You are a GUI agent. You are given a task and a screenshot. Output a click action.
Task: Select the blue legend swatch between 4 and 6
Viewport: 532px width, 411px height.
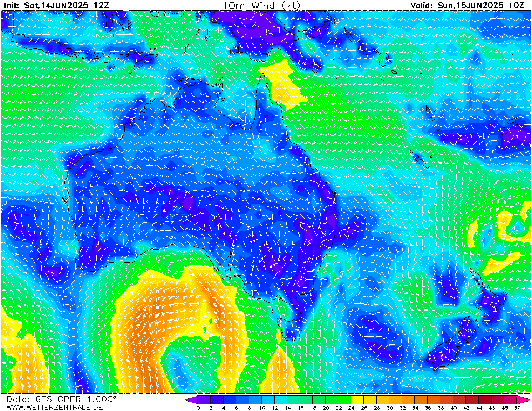click(230, 400)
